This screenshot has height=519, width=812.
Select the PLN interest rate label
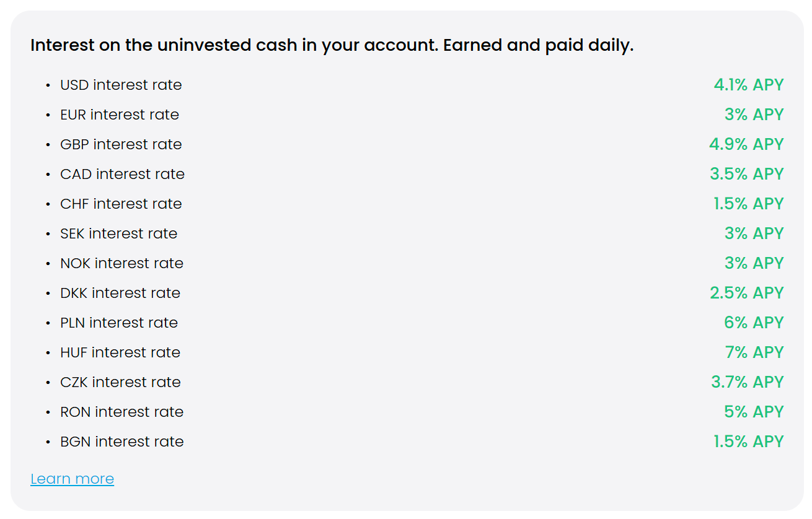(x=119, y=323)
